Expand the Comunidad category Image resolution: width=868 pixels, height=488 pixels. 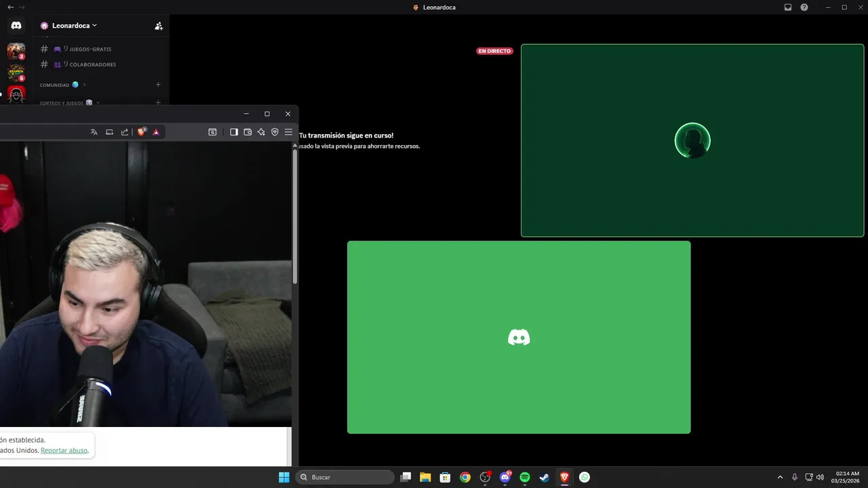tap(62, 85)
